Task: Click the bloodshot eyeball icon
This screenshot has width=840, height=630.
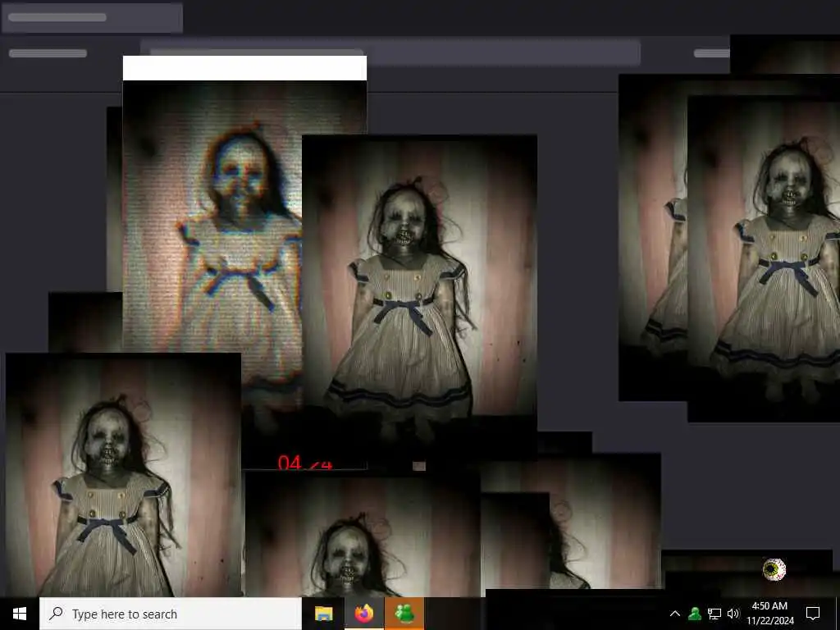Action: pyautogui.click(x=774, y=569)
